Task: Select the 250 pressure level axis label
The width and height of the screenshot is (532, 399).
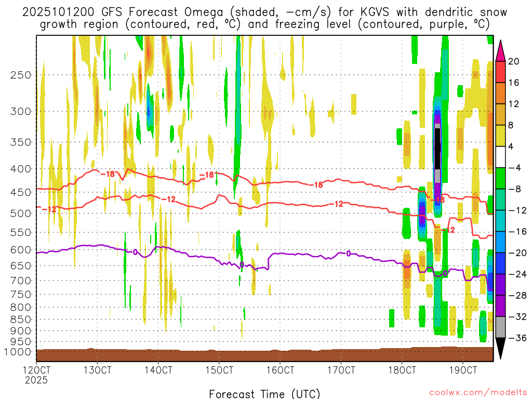Action: coord(21,75)
